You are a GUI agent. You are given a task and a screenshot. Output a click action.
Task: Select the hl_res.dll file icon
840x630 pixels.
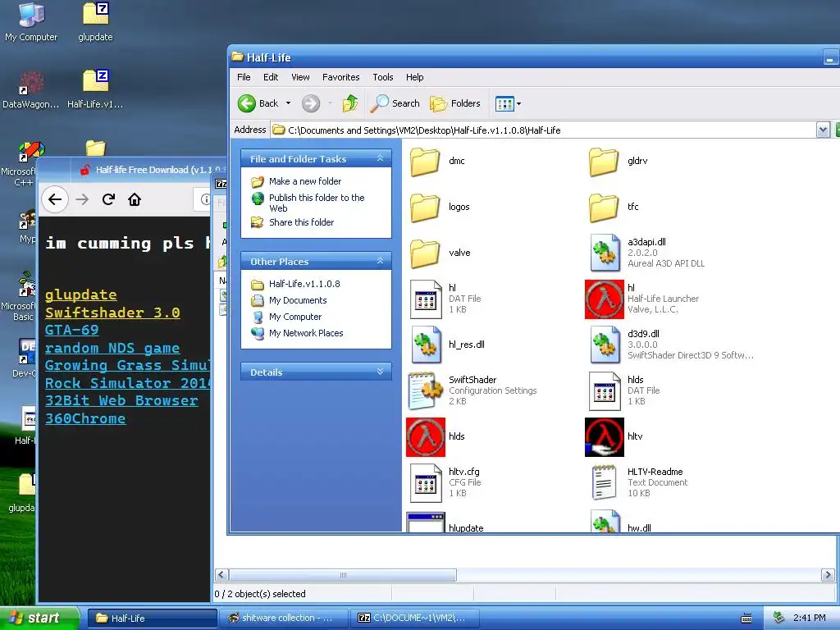(x=426, y=345)
